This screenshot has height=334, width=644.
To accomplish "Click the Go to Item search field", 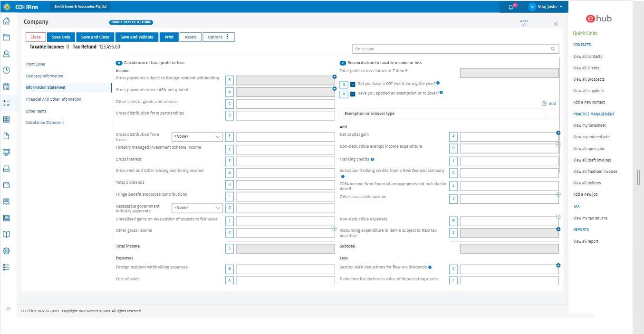I will pyautogui.click(x=455, y=49).
